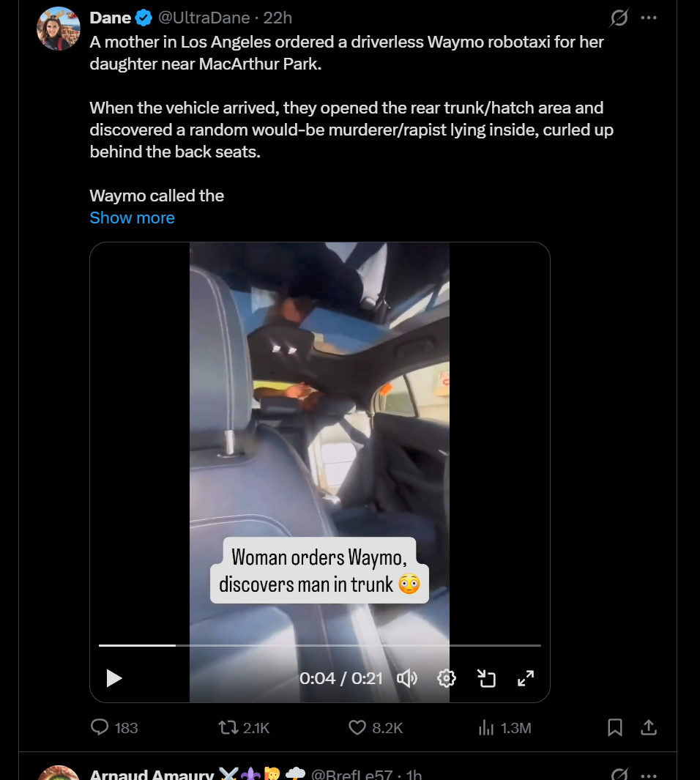Open Arnaud Amaury's profile name

pyautogui.click(x=152, y=774)
